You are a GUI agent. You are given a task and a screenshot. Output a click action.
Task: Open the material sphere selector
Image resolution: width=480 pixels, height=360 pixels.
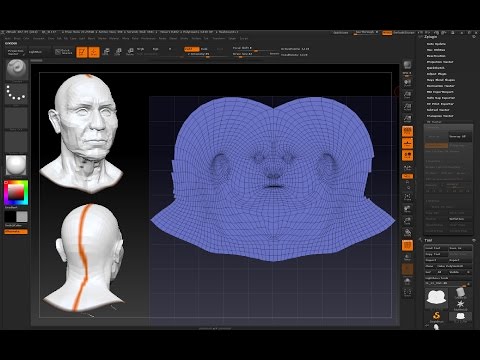16,165
